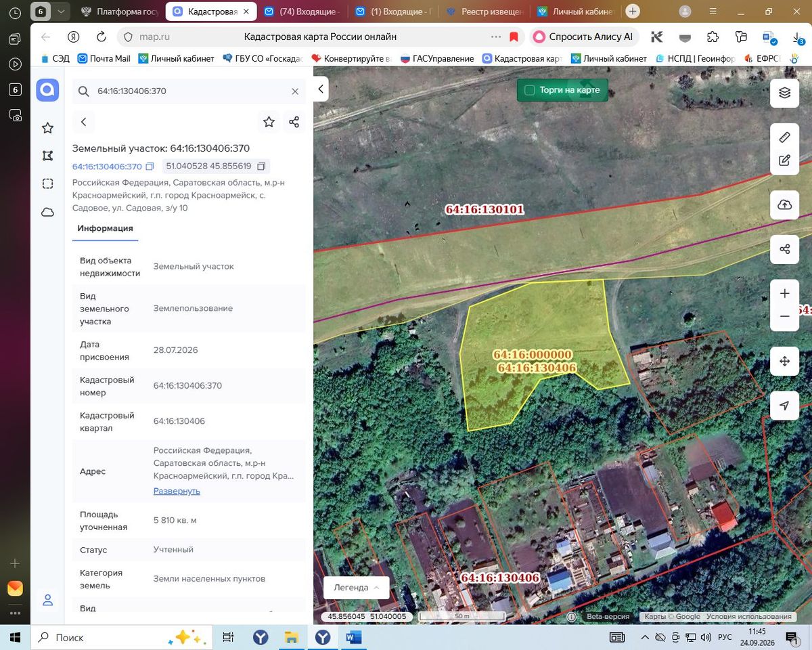The height and width of the screenshot is (650, 812).
Task: Collapse the left information panel
Action: click(x=321, y=89)
